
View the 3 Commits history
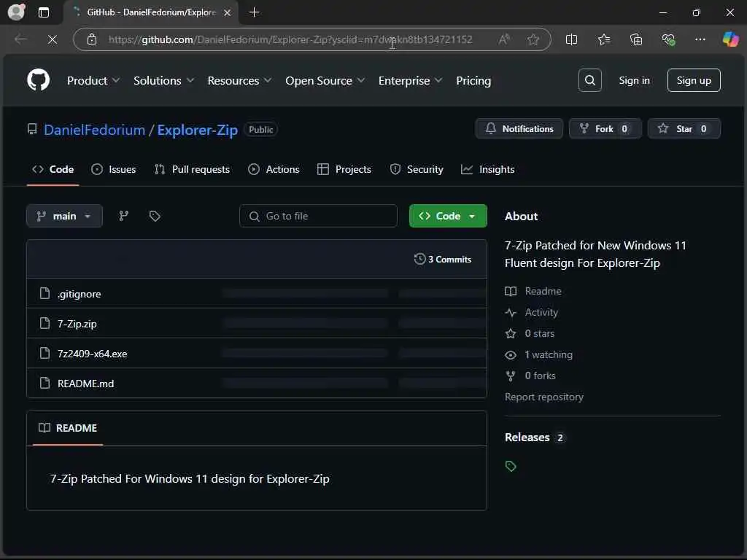(443, 259)
